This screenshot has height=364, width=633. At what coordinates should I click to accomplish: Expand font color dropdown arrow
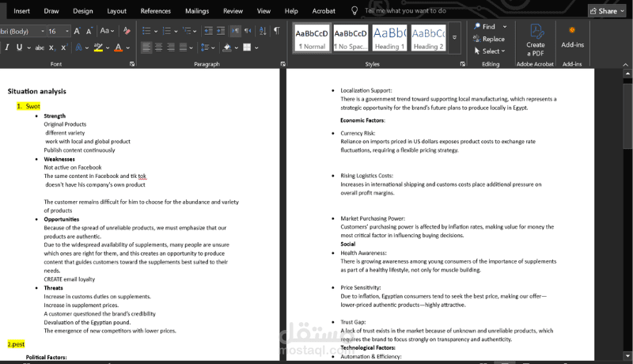coord(128,47)
